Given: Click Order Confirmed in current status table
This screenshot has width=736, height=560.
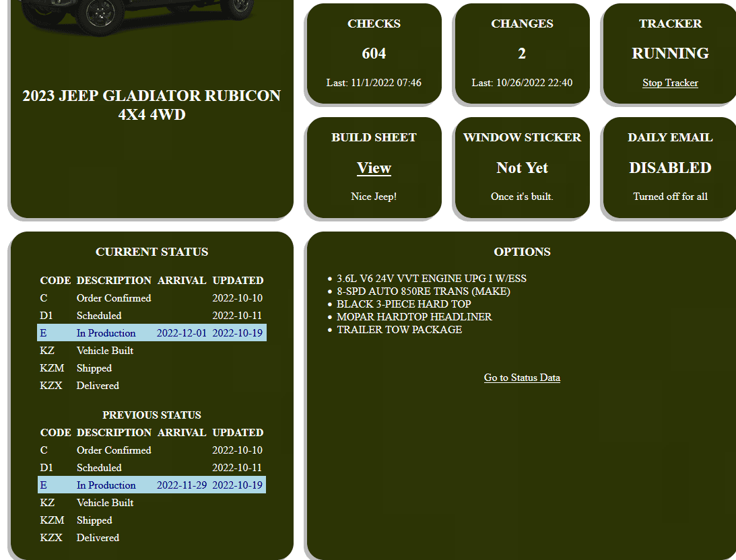Looking at the screenshot, I should tap(114, 298).
